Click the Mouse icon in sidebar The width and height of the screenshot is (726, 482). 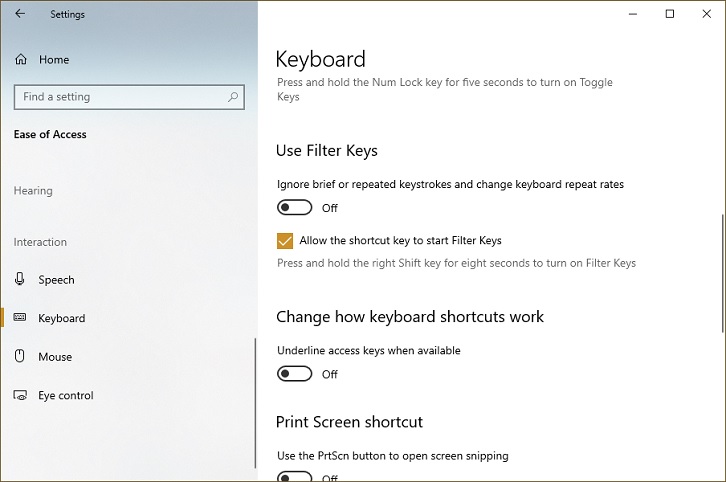pyautogui.click(x=21, y=357)
